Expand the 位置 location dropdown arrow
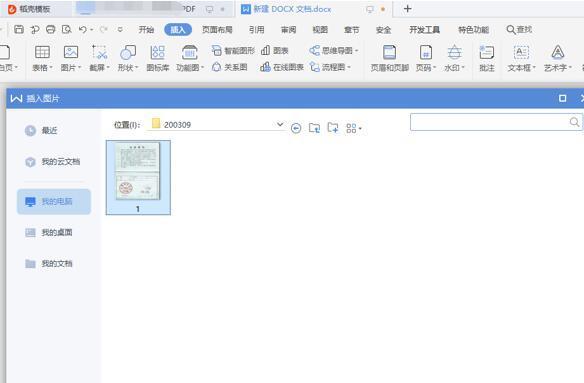 tap(280, 124)
